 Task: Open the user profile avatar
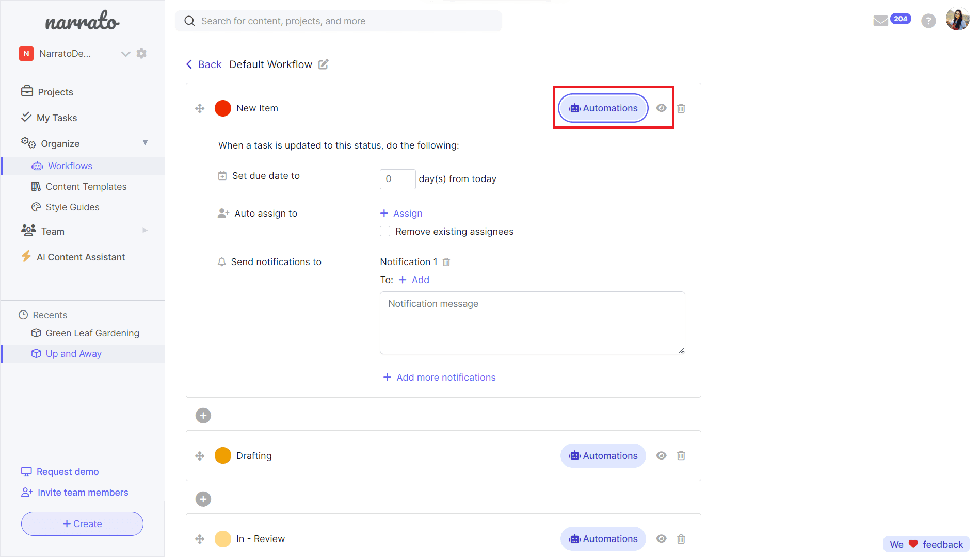(x=957, y=20)
